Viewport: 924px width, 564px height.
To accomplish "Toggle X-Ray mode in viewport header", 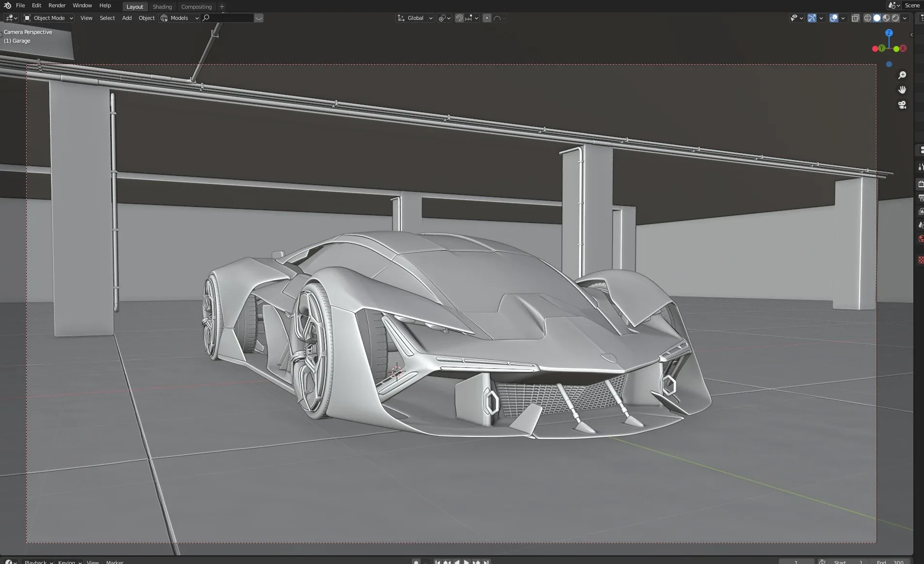I will pyautogui.click(x=855, y=18).
